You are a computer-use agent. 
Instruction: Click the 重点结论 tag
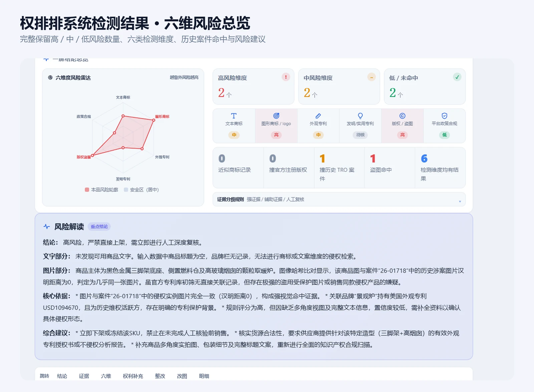(x=99, y=227)
